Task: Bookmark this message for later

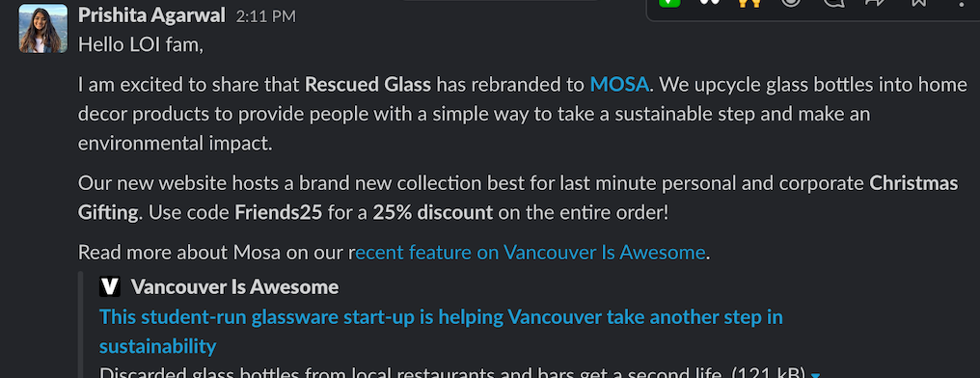Action: point(917,3)
